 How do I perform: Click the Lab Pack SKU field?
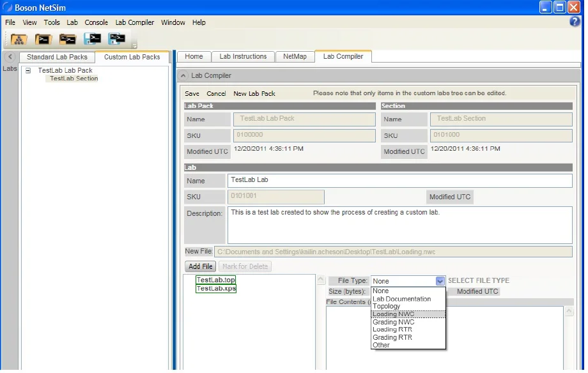pyautogui.click(x=304, y=135)
